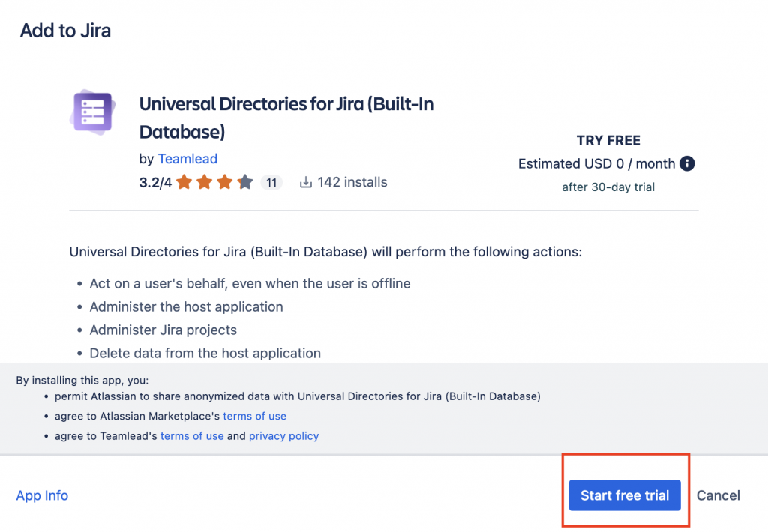Click the Universal Directories app logo icon
The height and width of the screenshot is (532, 768).
tap(91, 112)
